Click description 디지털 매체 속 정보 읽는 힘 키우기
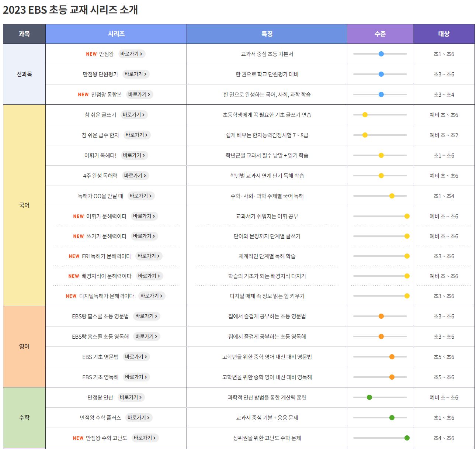 click(267, 296)
